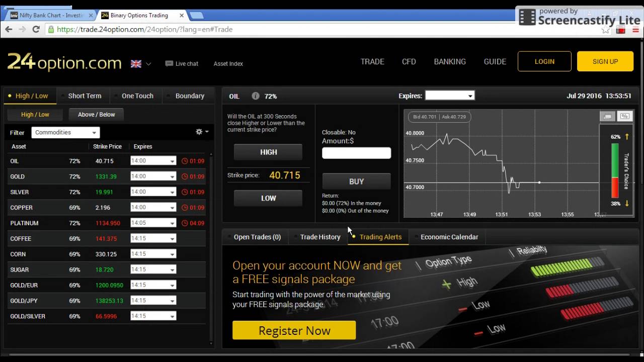The image size is (644, 362).
Task: Click the Trader's Choice green-red sentiment bar
Action: [615, 171]
